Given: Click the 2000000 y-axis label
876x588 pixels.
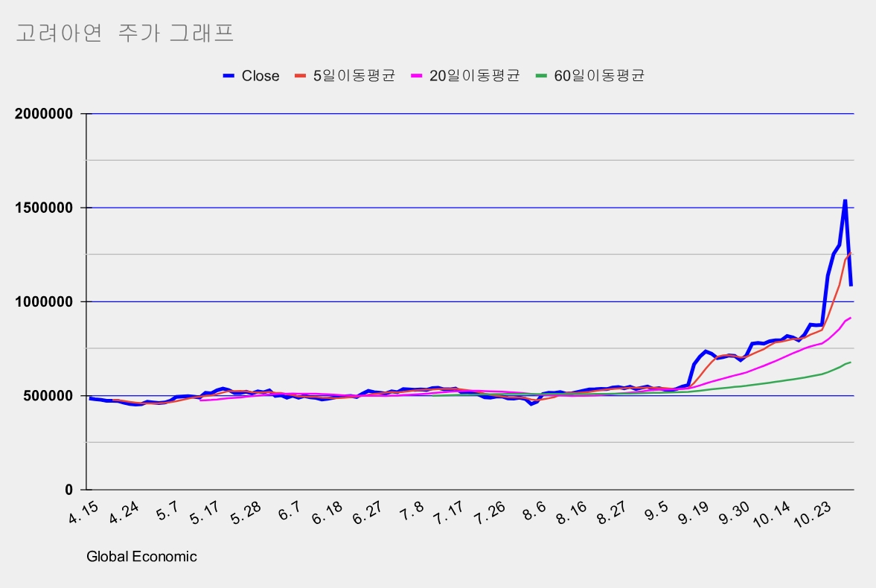Looking at the screenshot, I should tap(44, 114).
